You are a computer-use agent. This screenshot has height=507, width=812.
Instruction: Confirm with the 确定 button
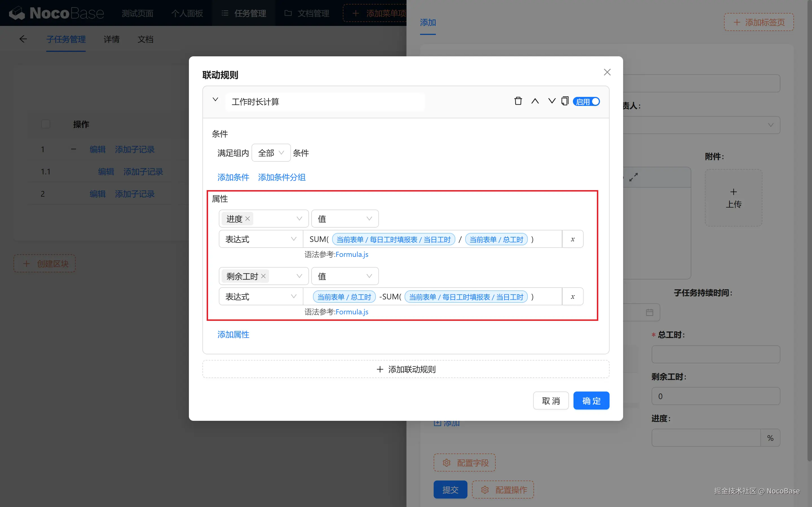(591, 401)
